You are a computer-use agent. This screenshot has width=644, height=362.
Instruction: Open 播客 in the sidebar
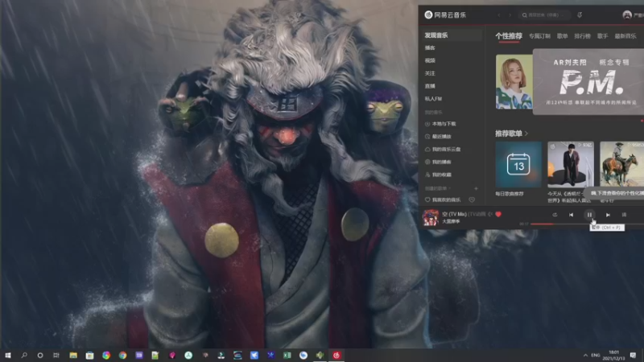pos(430,48)
